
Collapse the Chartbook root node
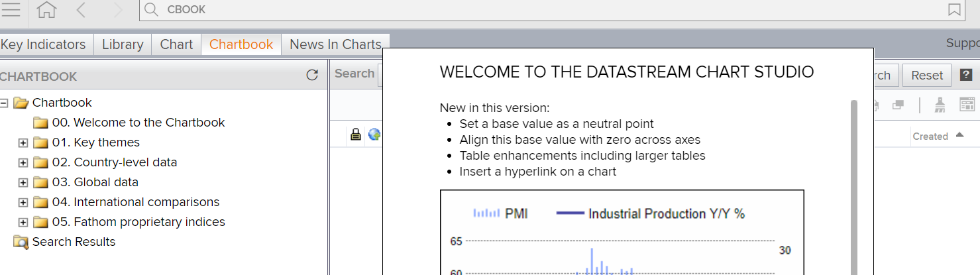coord(3,103)
